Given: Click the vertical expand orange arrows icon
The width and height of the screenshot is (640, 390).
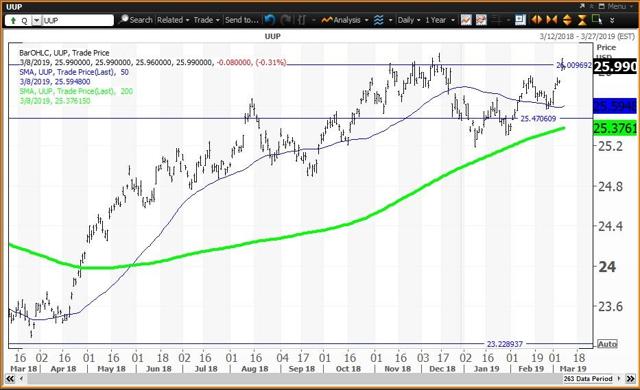Looking at the screenshot, I should (x=567, y=20).
